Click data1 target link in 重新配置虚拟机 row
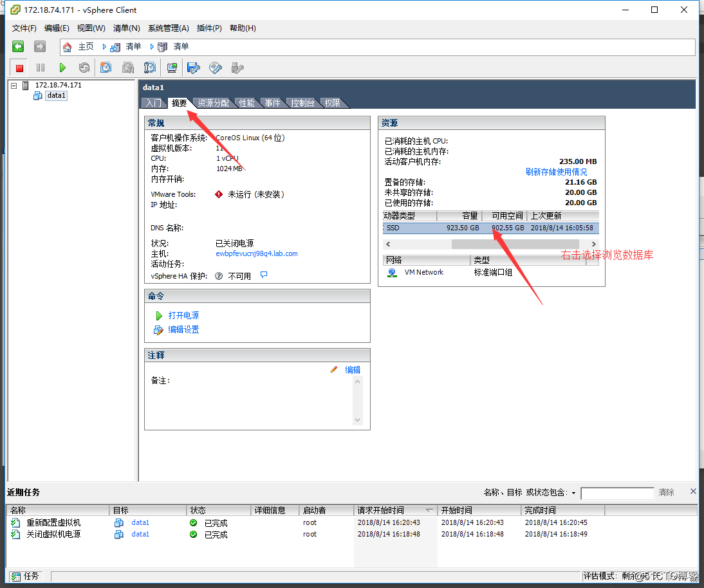The width and height of the screenshot is (704, 588). [140, 522]
